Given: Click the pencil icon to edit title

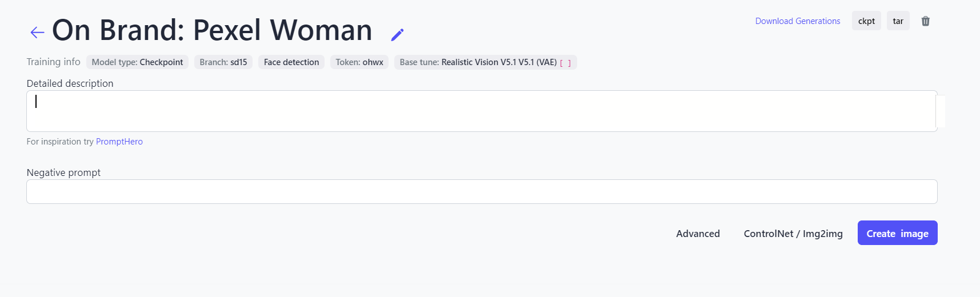Looking at the screenshot, I should coord(397,35).
